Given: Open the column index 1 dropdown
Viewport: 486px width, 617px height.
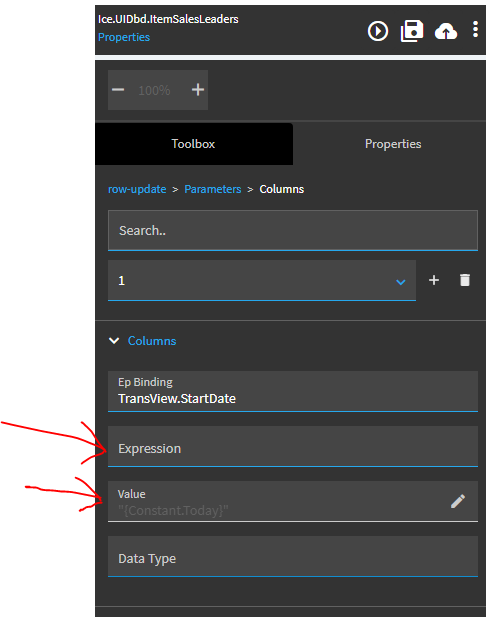Looking at the screenshot, I should (x=262, y=281).
